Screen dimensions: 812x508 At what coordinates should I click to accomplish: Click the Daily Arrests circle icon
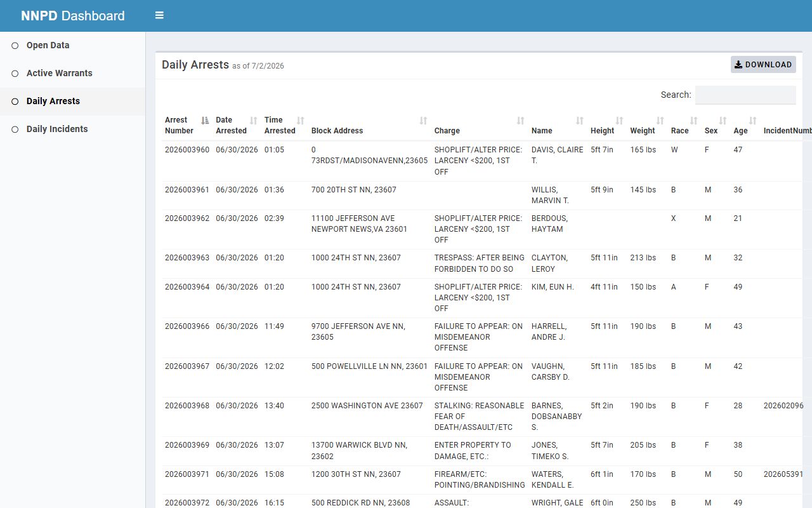tap(15, 102)
